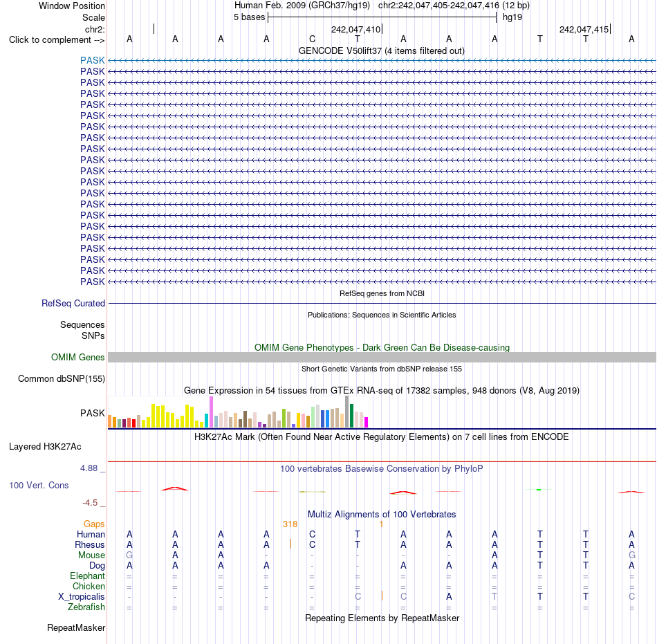Click the Gaps row label
This screenshot has height=644, width=657.
(94, 524)
